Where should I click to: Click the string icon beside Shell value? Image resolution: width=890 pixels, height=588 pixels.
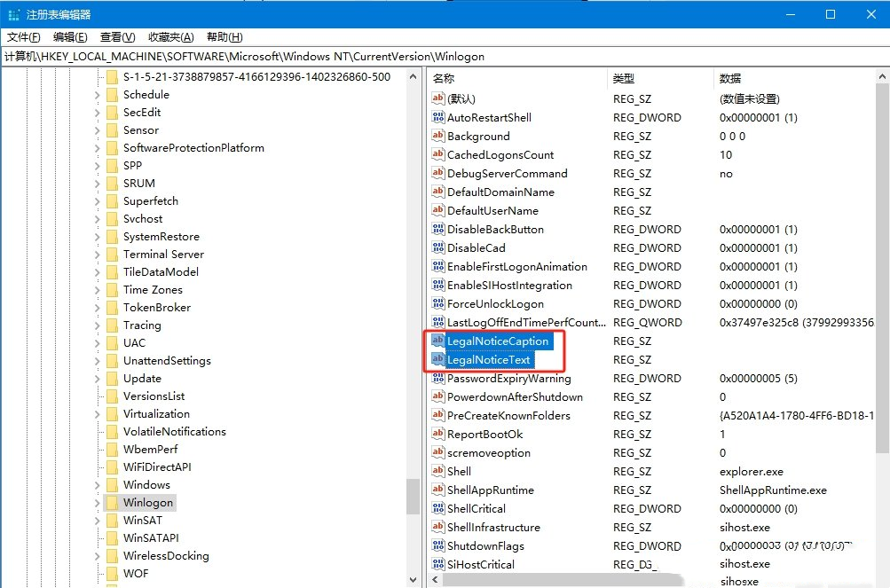[437, 472]
